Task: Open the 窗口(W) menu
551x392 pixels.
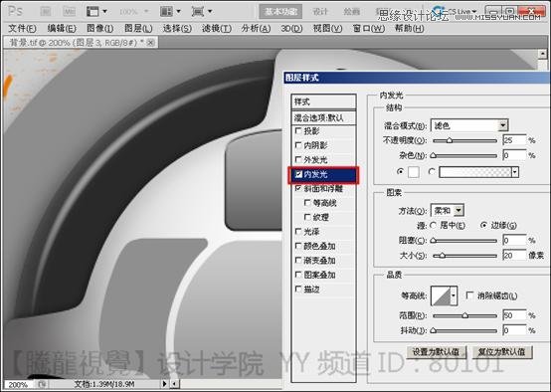Action: point(369,29)
